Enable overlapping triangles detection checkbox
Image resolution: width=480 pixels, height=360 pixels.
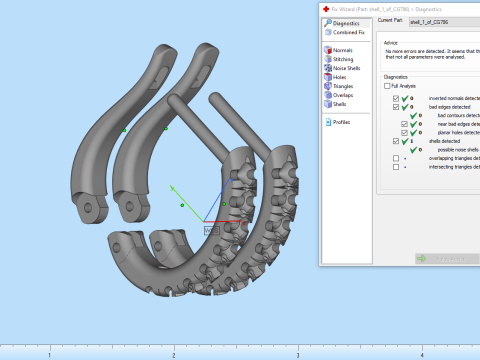click(396, 158)
